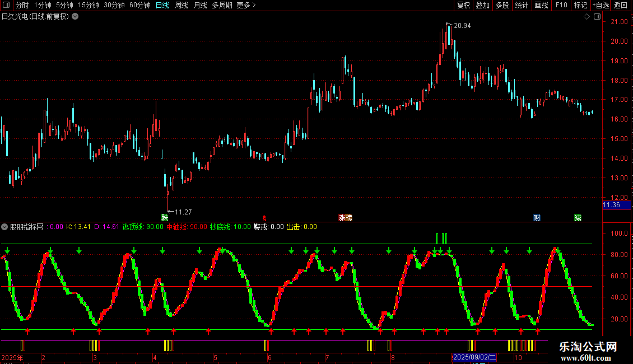The image size is (633, 364).
Task: Click the blue 财 finance marker
Action: pyautogui.click(x=537, y=217)
